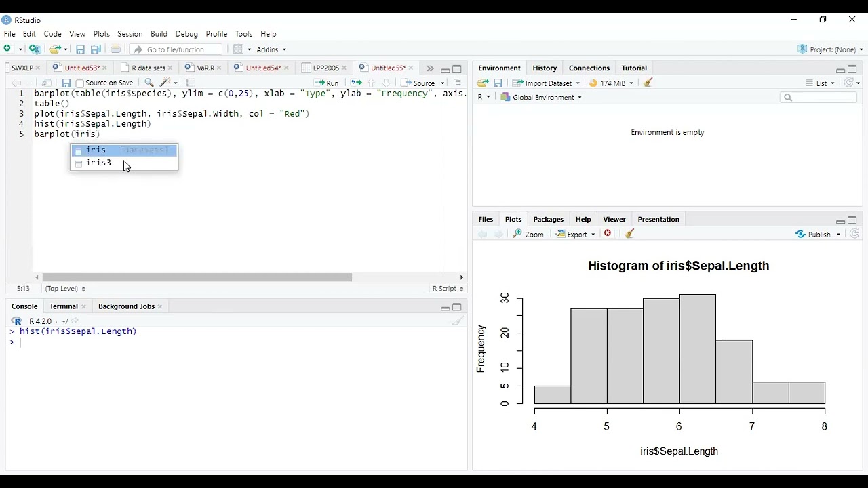
Task: Create a new file with the green plus icon
Action: 7,49
